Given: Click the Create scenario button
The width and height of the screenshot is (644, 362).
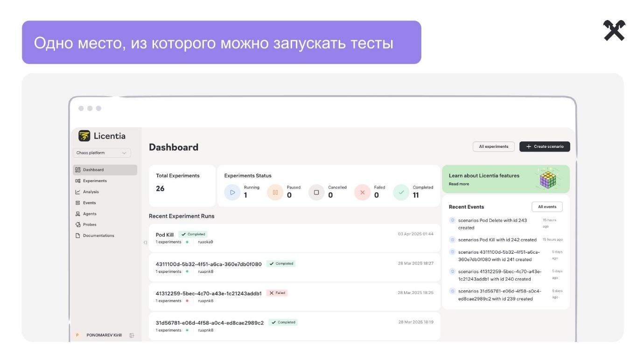Looking at the screenshot, I should [545, 146].
